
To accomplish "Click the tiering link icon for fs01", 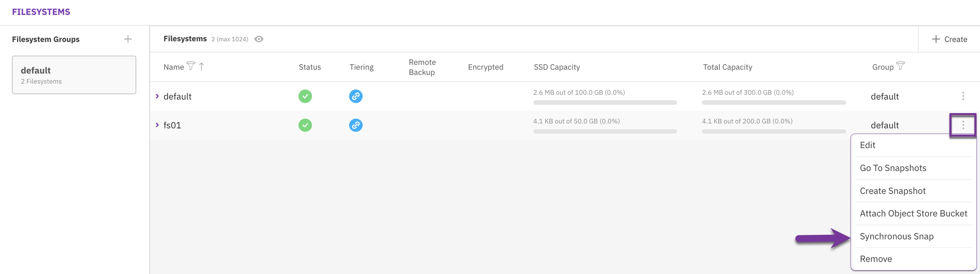I will [356, 125].
